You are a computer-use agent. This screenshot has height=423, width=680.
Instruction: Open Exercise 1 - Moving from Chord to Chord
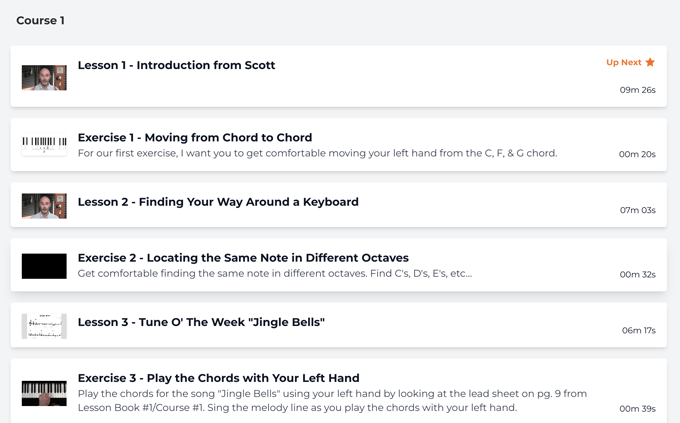[195, 138]
